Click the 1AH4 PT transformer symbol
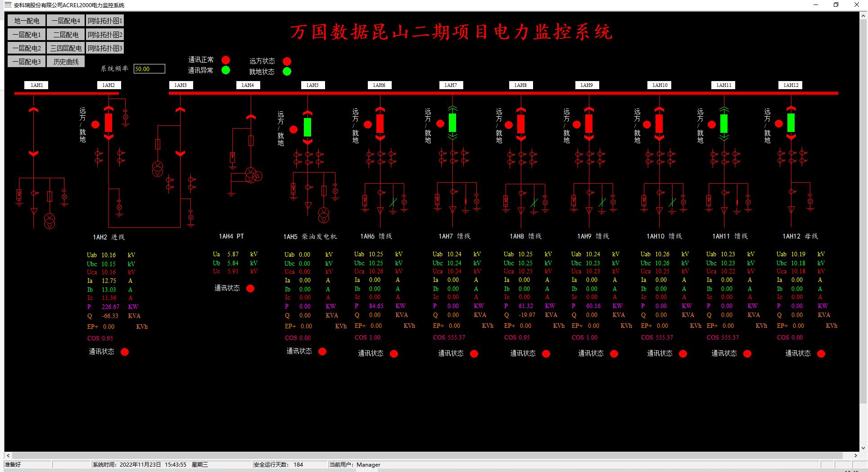The image size is (868, 472). coord(253,176)
